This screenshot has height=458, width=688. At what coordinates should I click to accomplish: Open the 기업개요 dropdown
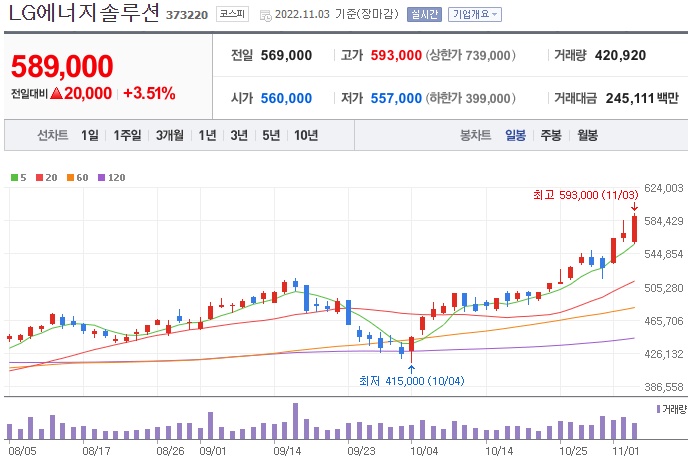pos(474,14)
